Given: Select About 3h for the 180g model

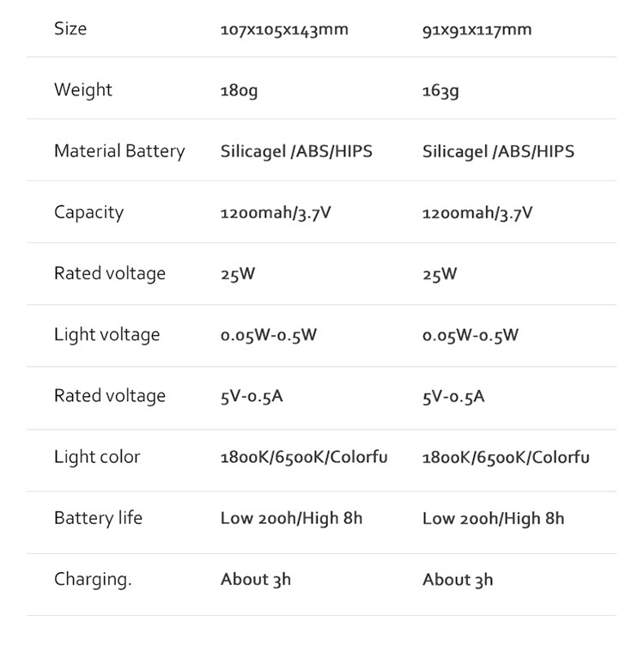Looking at the screenshot, I should coord(256,580).
